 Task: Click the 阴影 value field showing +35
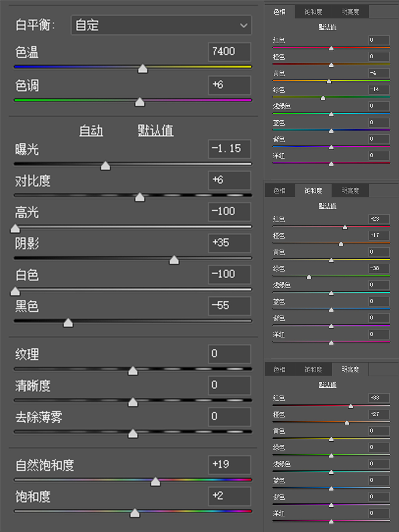coord(229,243)
